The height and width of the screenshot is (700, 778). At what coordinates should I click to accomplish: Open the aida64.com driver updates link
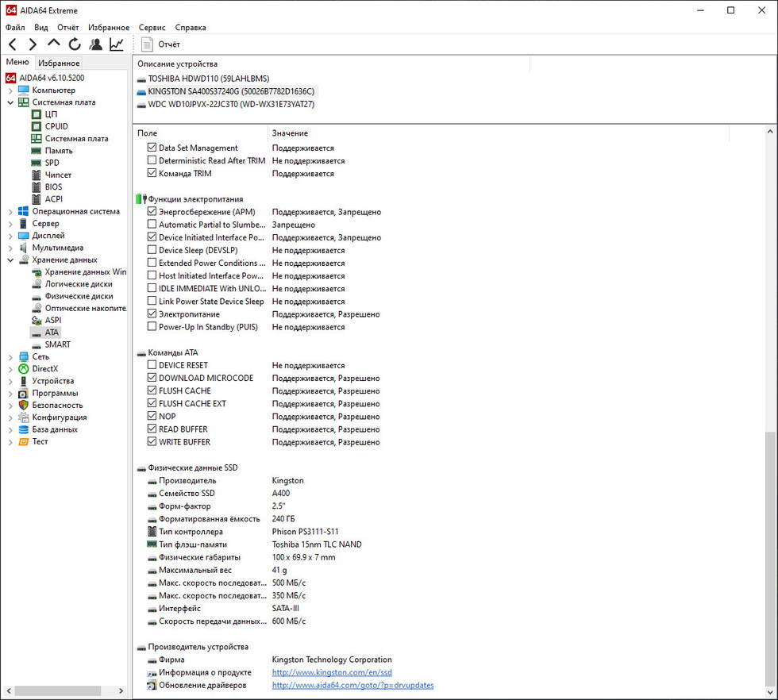352,685
